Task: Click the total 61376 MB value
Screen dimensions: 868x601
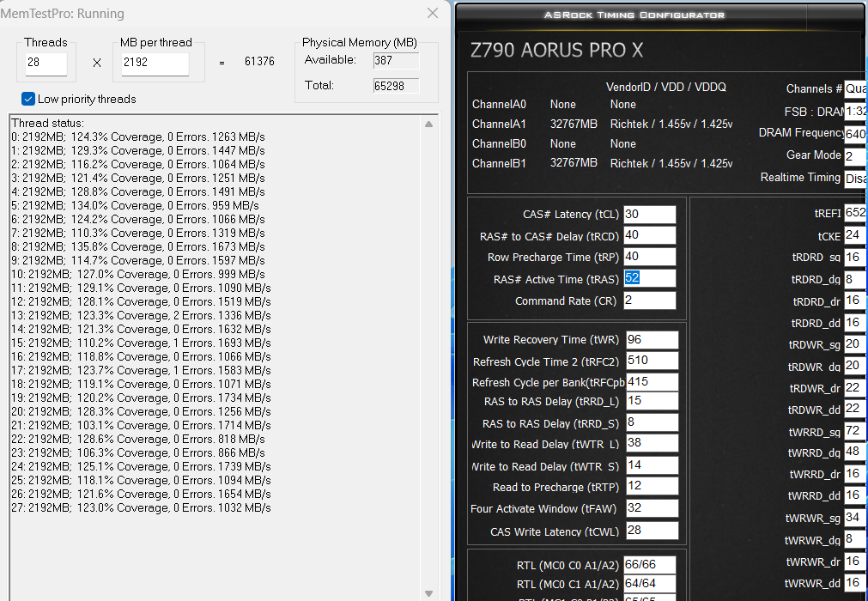Action: point(259,62)
